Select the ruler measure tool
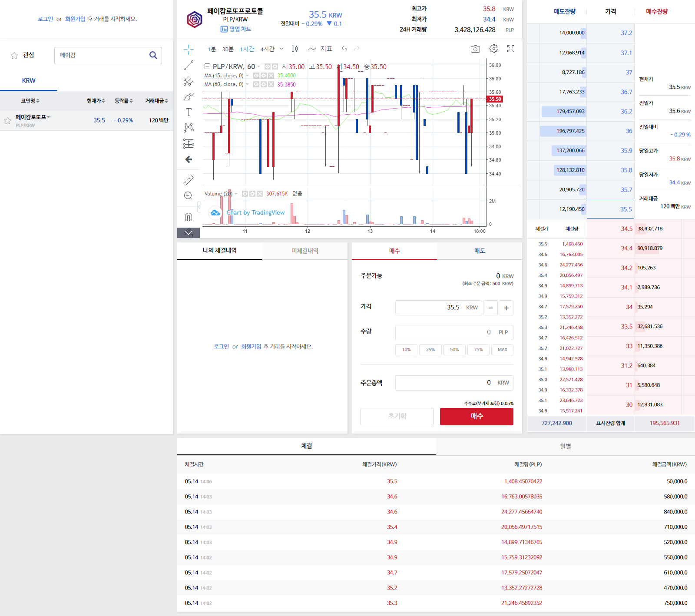This screenshot has width=695, height=616. tap(189, 180)
